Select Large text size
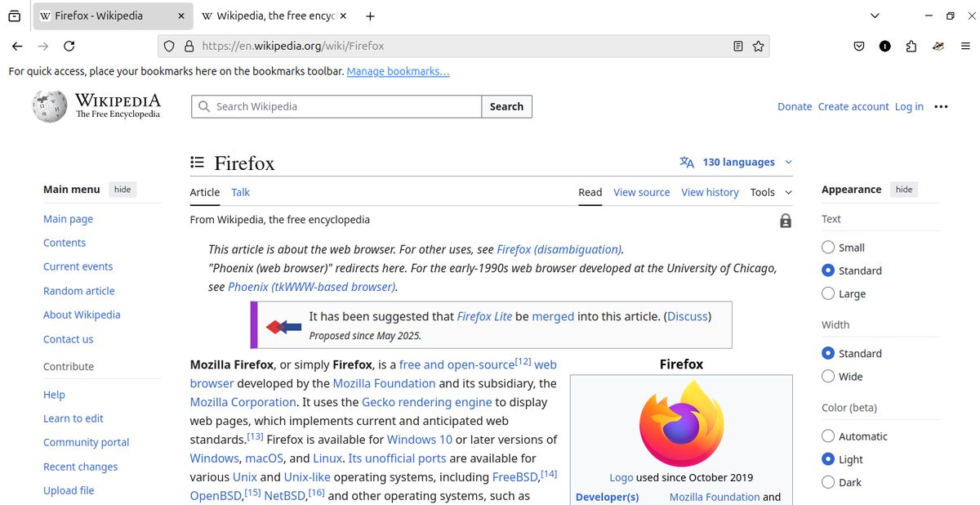Viewport: 980px width, 505px height. tap(828, 293)
